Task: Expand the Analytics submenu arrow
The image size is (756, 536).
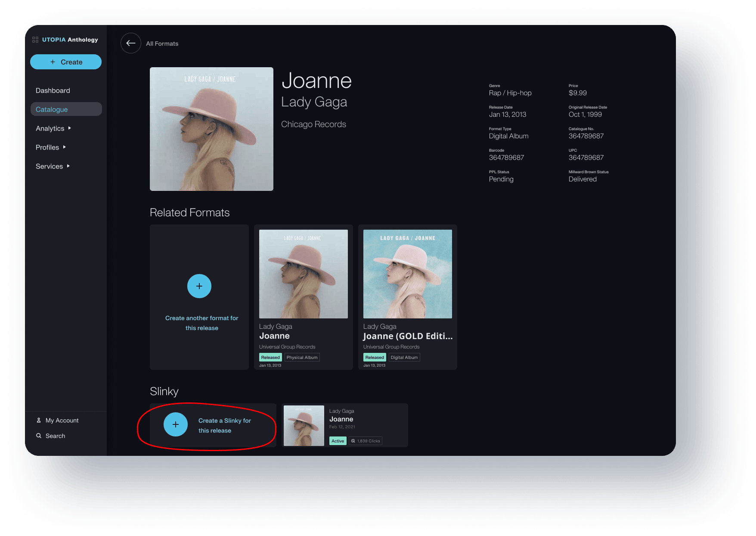Action: click(69, 128)
